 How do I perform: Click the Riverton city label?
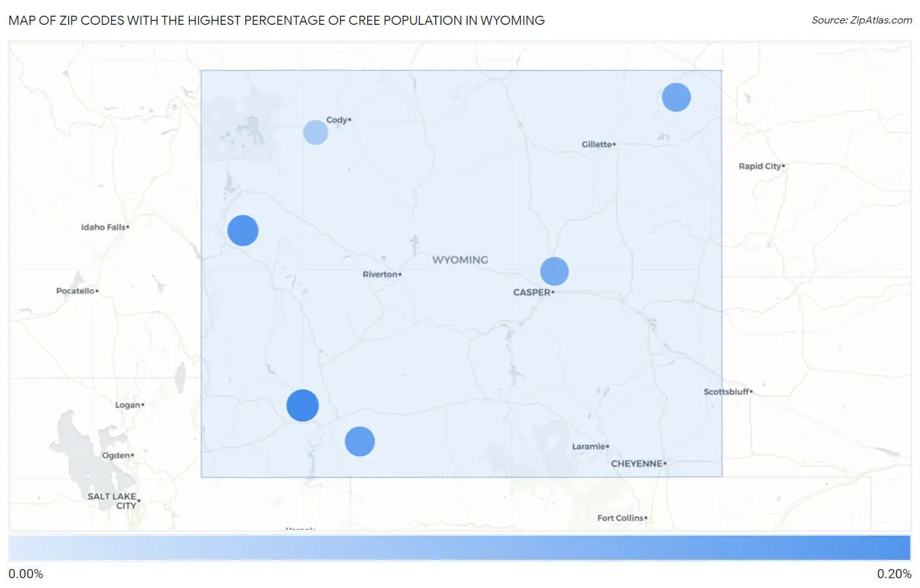pos(381,274)
